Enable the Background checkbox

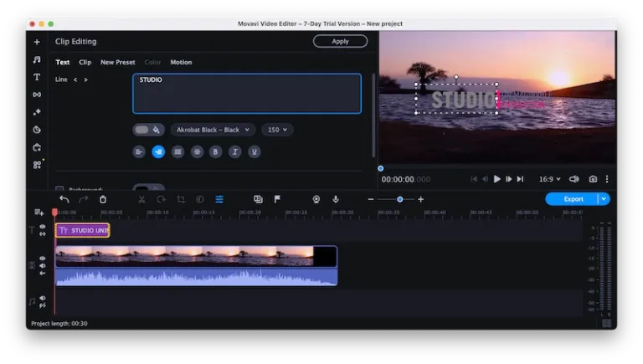tap(59, 189)
